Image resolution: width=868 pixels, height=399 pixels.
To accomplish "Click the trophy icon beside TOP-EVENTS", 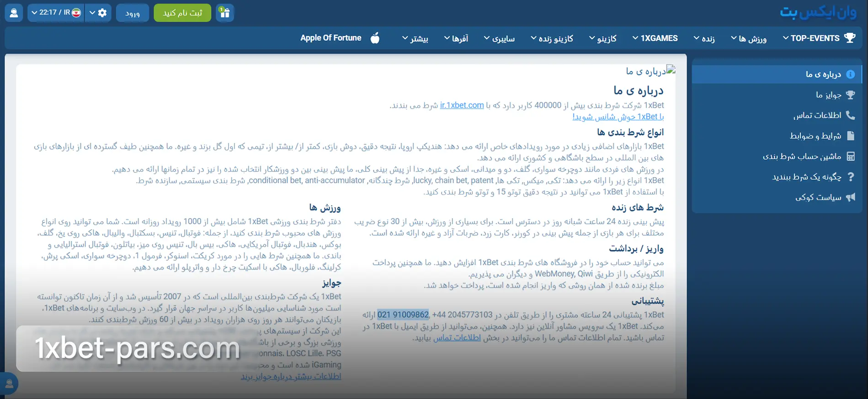I will 850,38.
